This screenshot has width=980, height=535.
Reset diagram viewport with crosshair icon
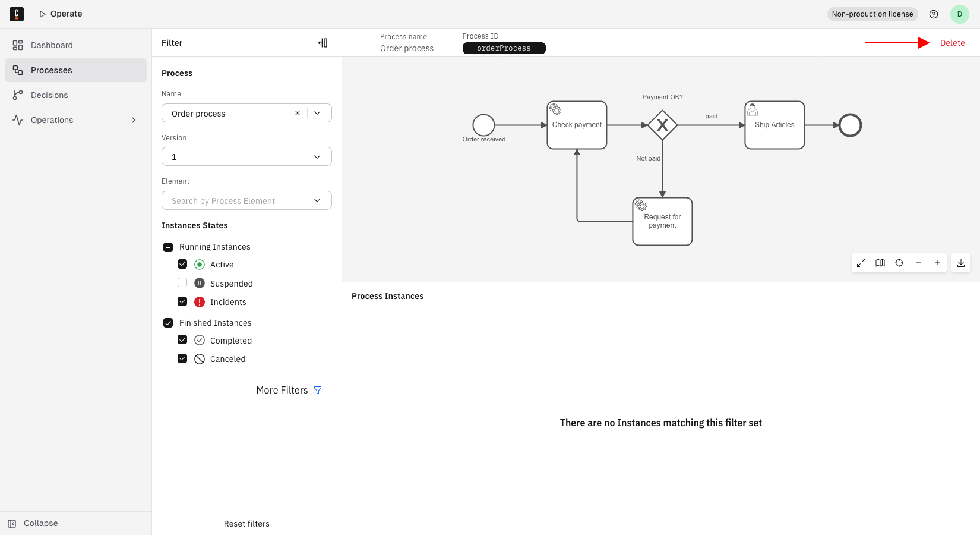(899, 263)
